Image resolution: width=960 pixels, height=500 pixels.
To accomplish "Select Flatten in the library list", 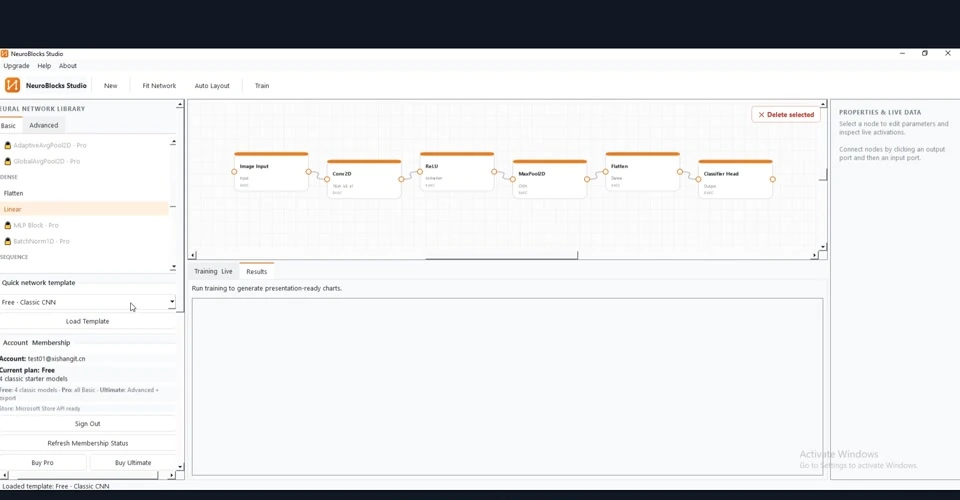I will pyautogui.click(x=84, y=193).
